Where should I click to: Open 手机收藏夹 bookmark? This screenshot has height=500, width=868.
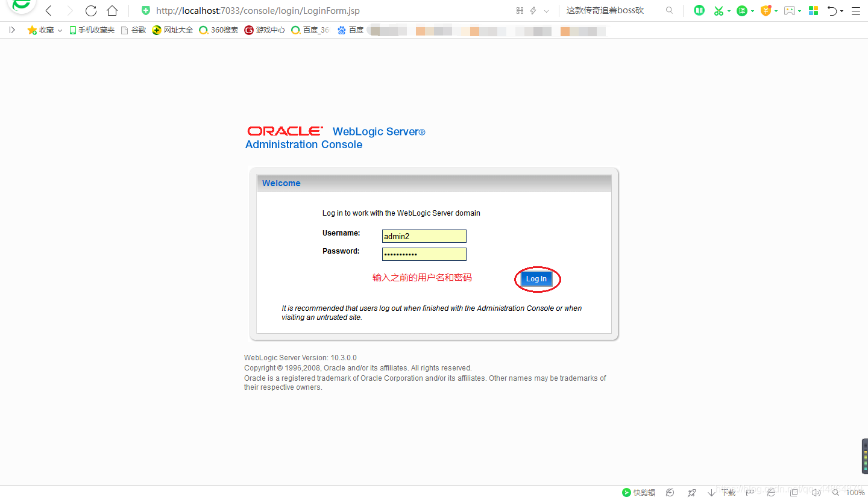pos(92,30)
